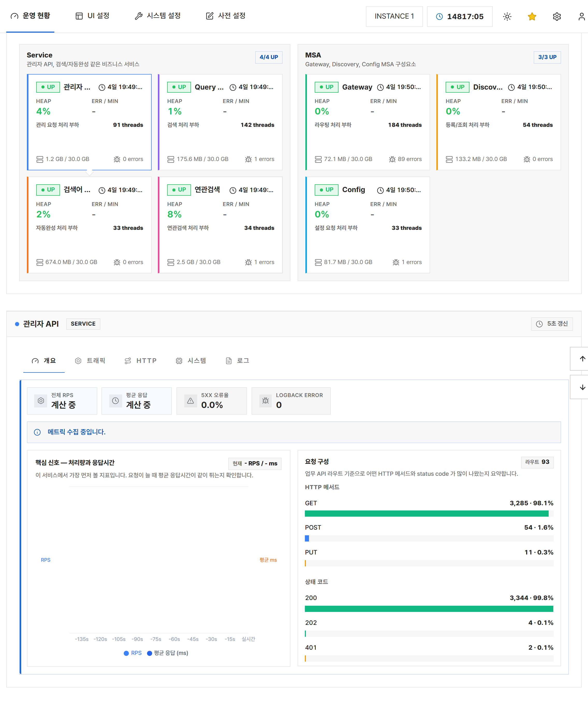Select the Gateway MSA card
This screenshot has height=702, width=588.
(368, 122)
